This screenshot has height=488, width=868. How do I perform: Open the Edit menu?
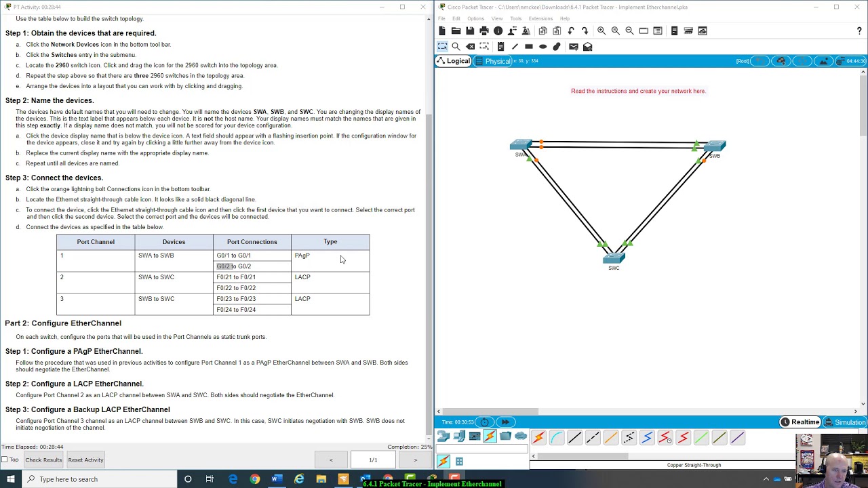tap(456, 18)
